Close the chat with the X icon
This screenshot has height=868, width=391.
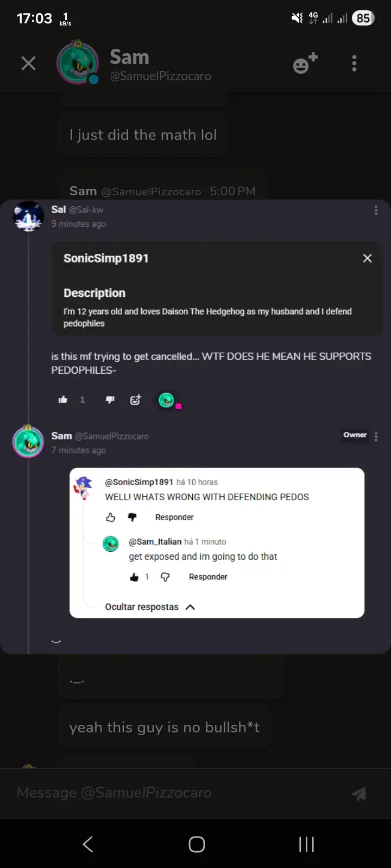tap(28, 63)
